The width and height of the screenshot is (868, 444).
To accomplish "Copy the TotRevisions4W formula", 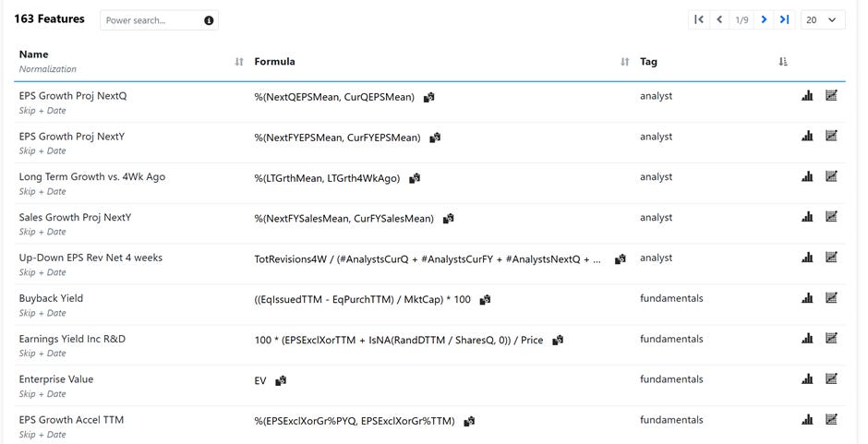I will click(x=621, y=259).
